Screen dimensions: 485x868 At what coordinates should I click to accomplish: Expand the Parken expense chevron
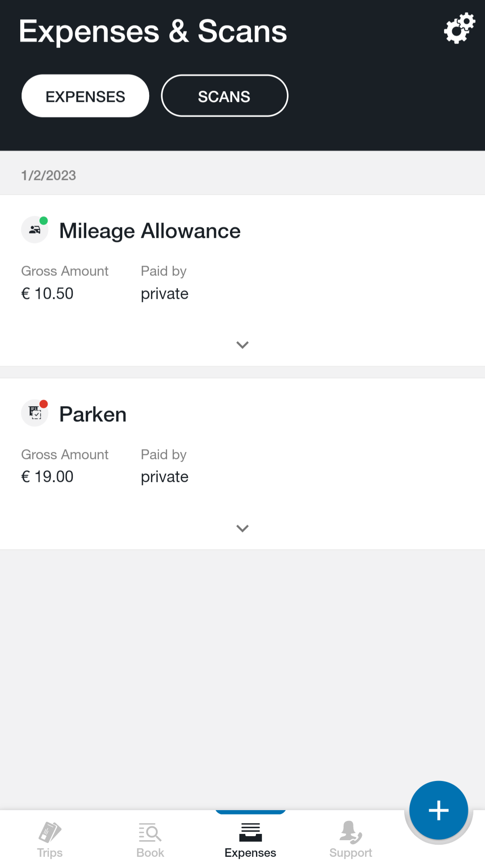tap(242, 528)
